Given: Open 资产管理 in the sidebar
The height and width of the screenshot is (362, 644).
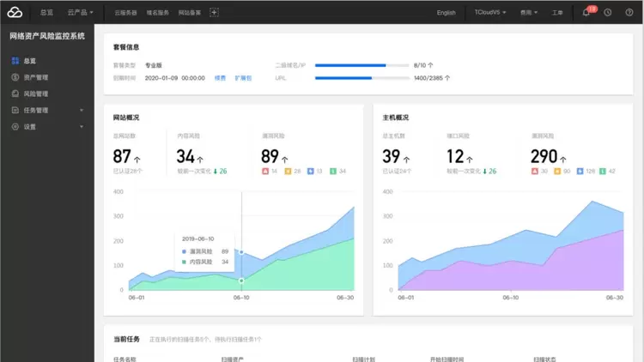Looking at the screenshot, I should tap(35, 77).
